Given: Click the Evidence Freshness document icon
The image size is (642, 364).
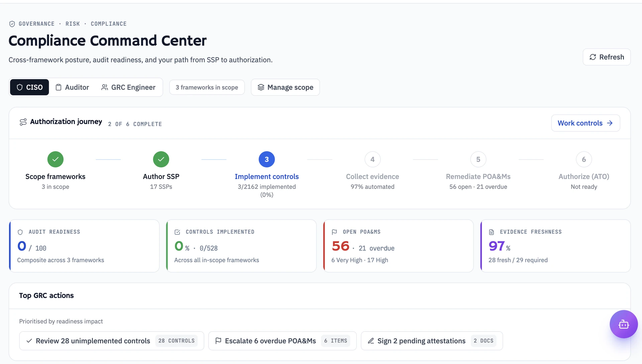Looking at the screenshot, I should click(492, 232).
